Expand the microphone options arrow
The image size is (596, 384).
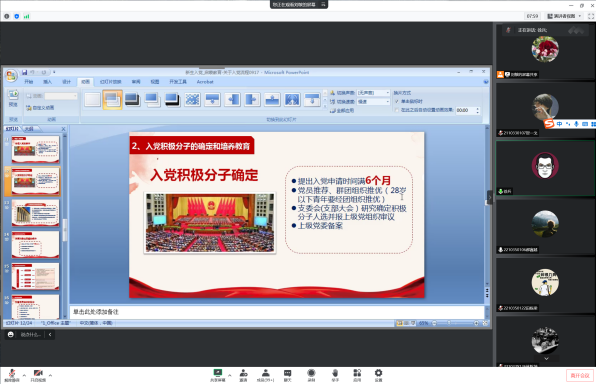click(x=24, y=375)
